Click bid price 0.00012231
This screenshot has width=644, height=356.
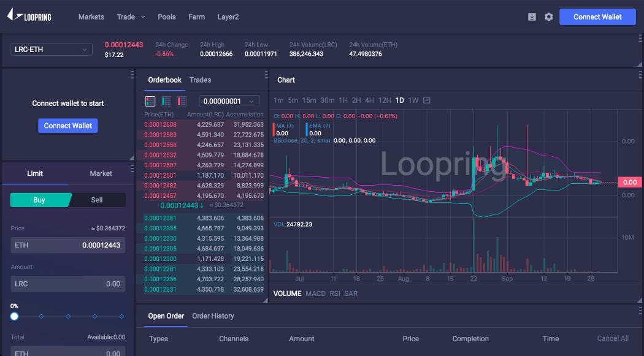point(160,290)
